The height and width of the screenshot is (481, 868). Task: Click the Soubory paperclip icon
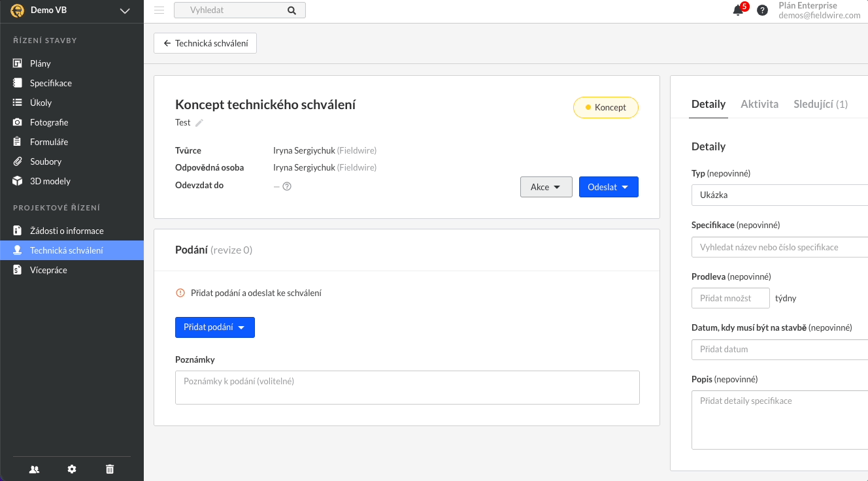click(x=18, y=161)
